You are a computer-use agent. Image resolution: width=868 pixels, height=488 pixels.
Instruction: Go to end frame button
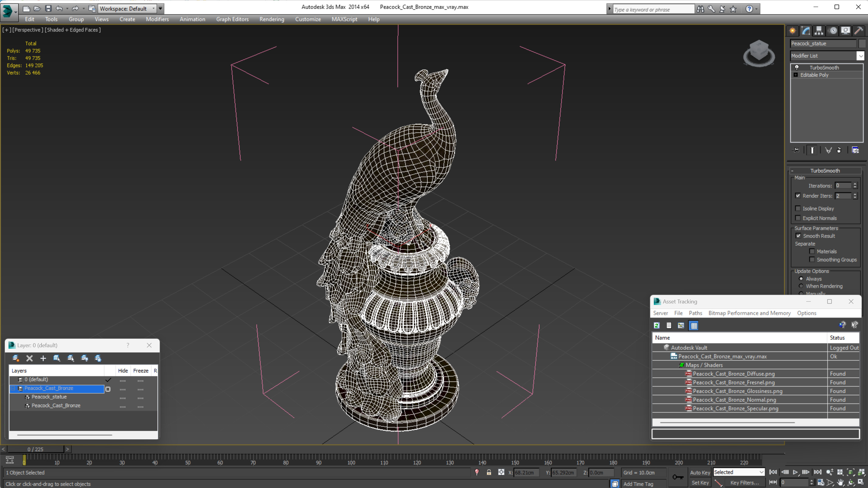817,472
